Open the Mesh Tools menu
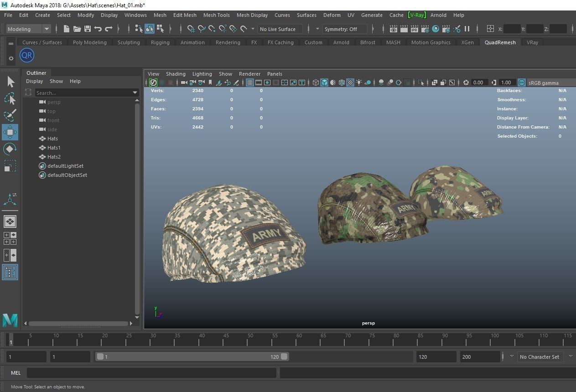 [216, 15]
